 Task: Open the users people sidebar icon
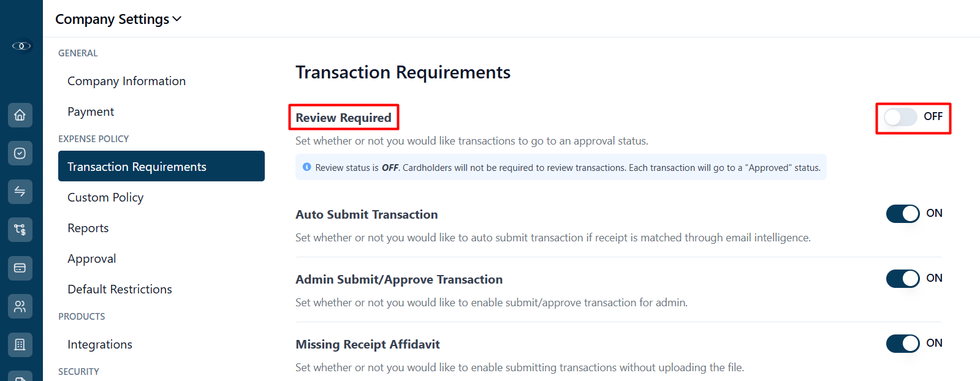[20, 306]
